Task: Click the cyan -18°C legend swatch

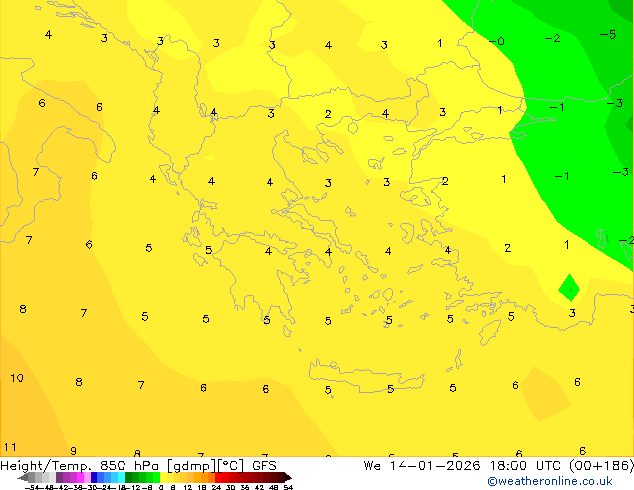Action: coord(121,477)
